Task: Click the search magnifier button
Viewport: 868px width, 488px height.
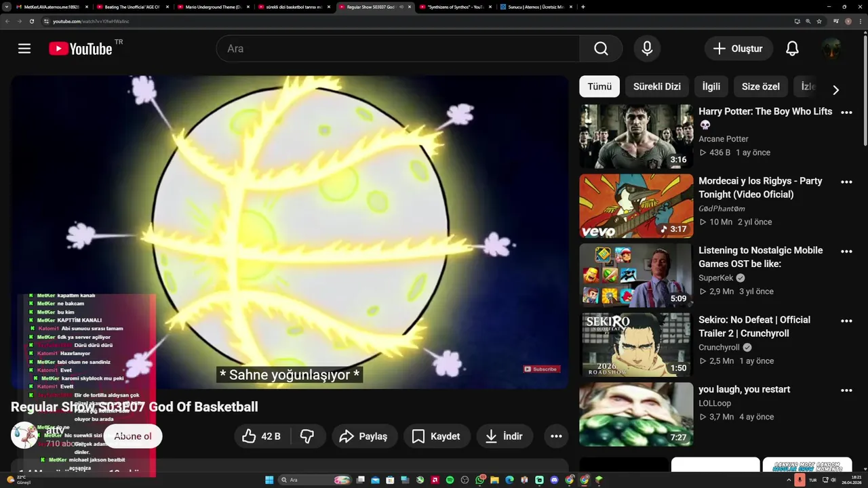Action: [x=601, y=49]
